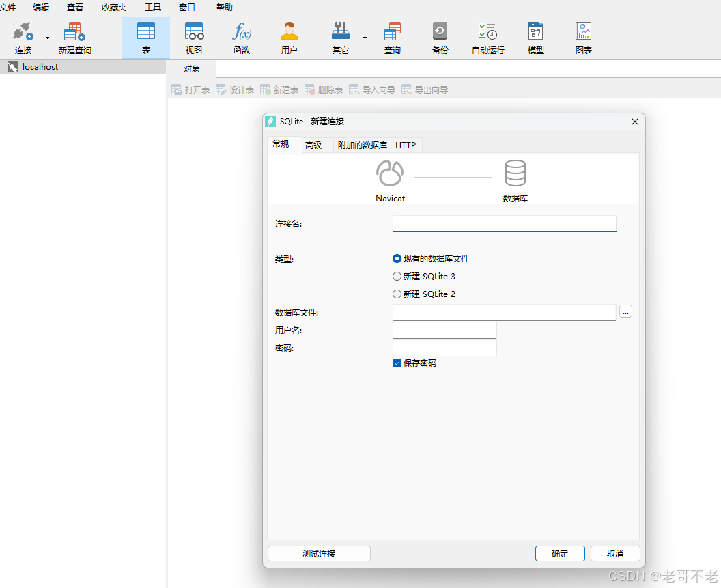Switch to the HTTP tab
The width and height of the screenshot is (721, 588).
point(406,145)
